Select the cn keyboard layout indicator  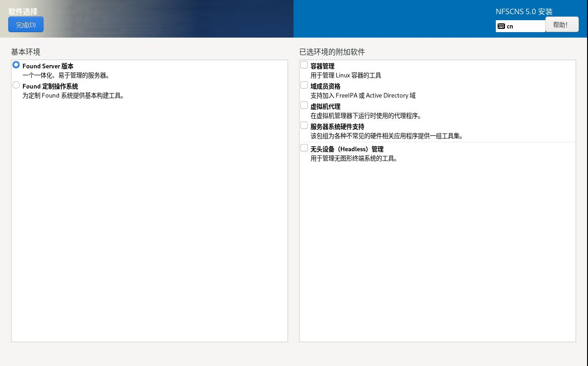click(x=521, y=26)
